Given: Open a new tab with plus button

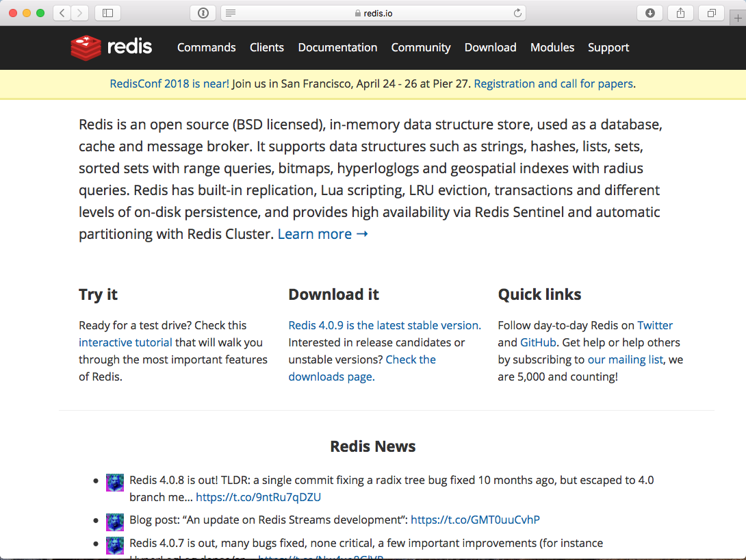Looking at the screenshot, I should (x=738, y=18).
